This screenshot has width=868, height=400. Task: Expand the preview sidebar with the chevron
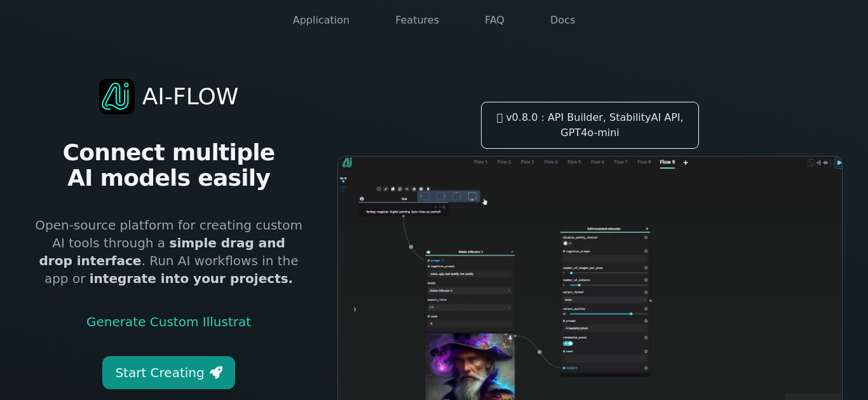[x=355, y=309]
